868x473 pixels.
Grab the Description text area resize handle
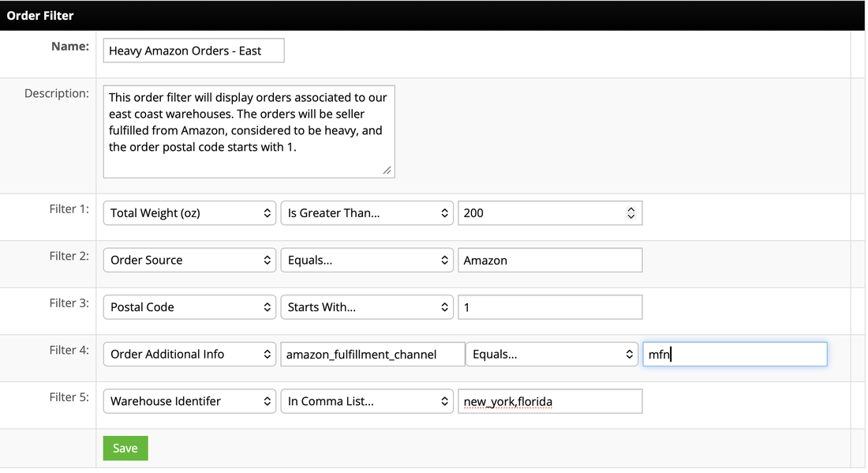pyautogui.click(x=387, y=171)
